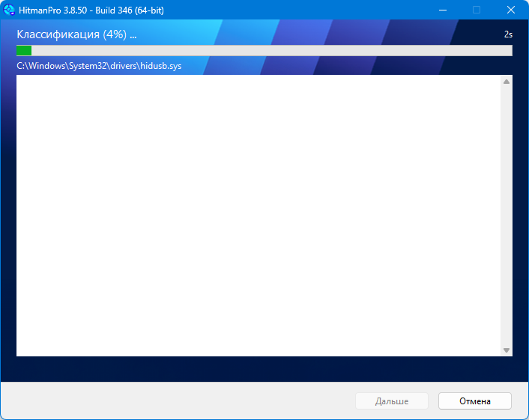Click the 2s elapsed time label

click(x=508, y=34)
